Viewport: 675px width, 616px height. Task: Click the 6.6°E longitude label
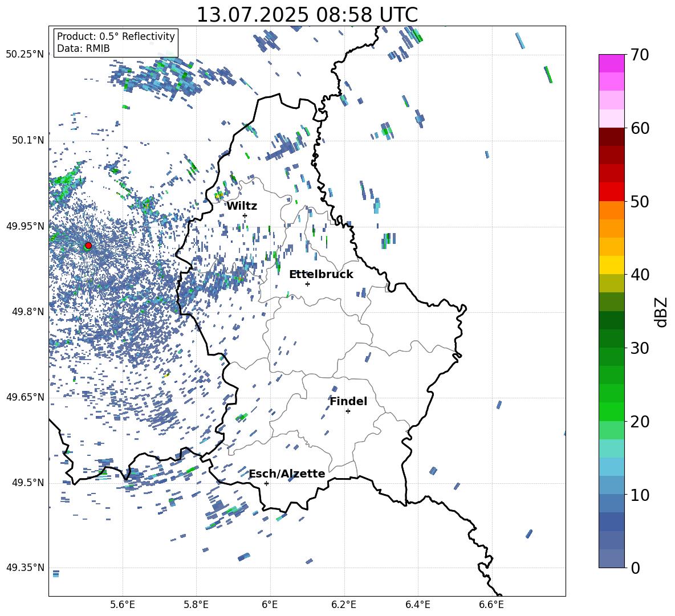tap(491, 605)
